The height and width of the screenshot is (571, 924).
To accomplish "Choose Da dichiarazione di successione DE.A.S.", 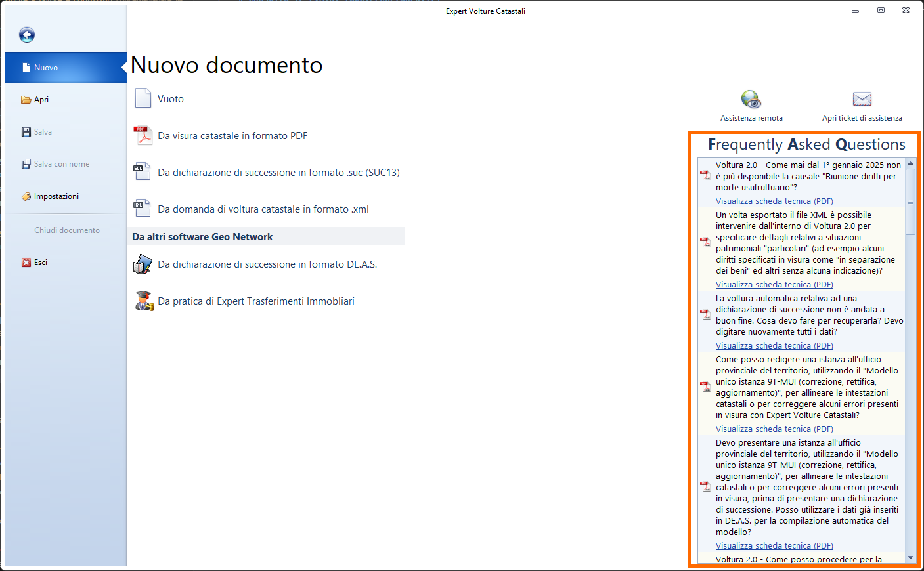I will tap(268, 264).
